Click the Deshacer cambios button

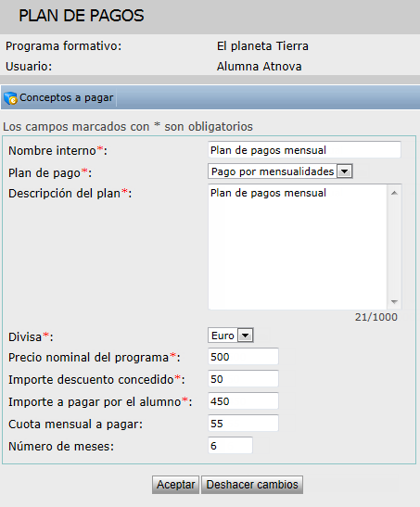tap(252, 485)
